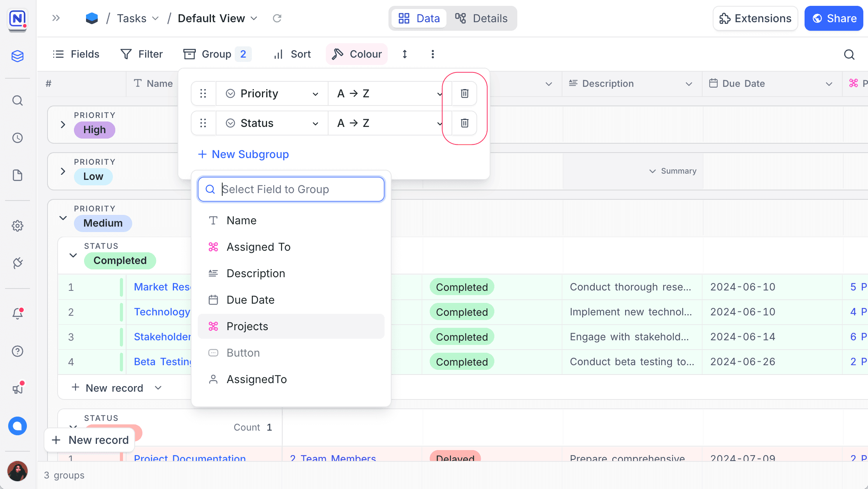
Task: Delete the Priority group using trash icon
Action: click(464, 93)
